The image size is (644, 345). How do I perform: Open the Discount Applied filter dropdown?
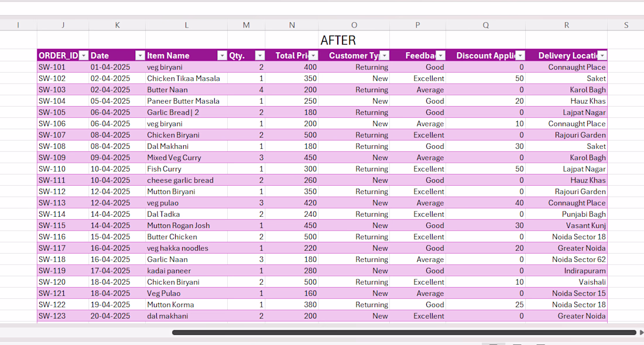click(x=520, y=56)
